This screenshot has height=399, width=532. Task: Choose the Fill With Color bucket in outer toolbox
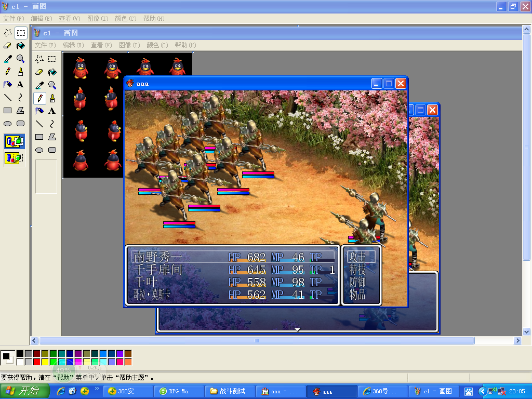(x=21, y=46)
